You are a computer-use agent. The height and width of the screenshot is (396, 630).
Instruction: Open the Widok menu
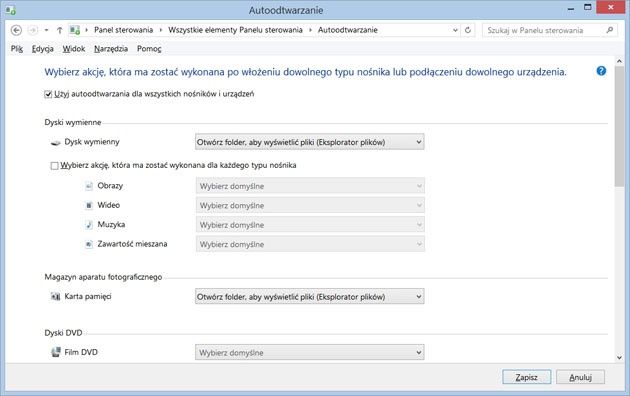coord(74,49)
